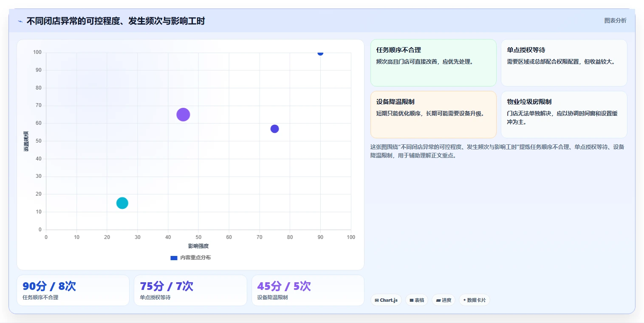Image resolution: width=644 pixels, height=323 pixels.
Task: Click the 单点授权等待 caption under 75分
Action: click(x=155, y=298)
